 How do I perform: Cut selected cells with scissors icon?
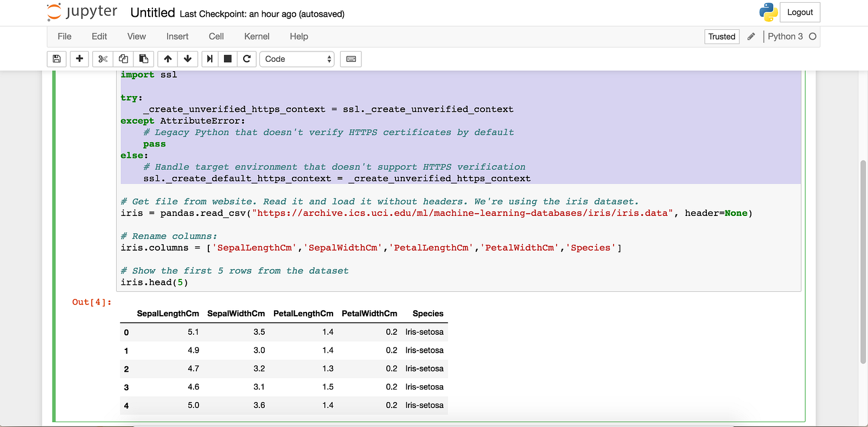click(x=103, y=59)
